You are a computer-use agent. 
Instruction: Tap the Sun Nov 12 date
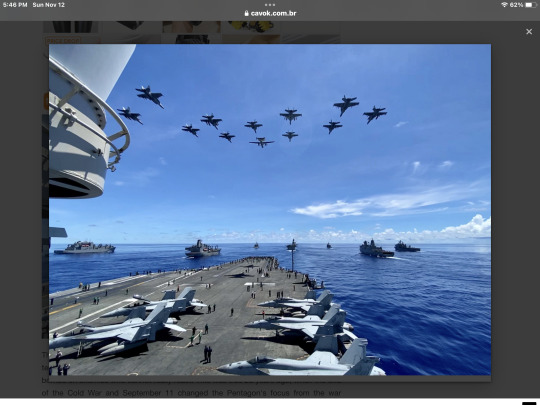(x=49, y=5)
